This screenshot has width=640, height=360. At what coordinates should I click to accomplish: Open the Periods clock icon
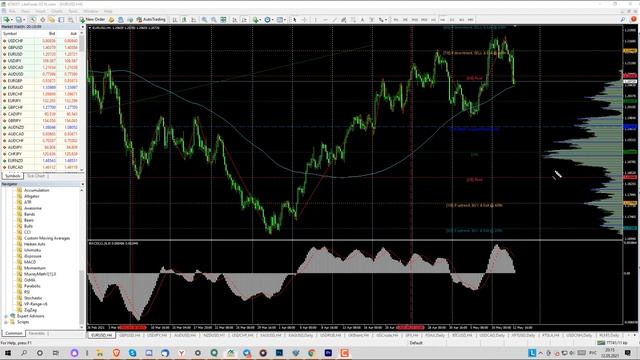coord(267,19)
